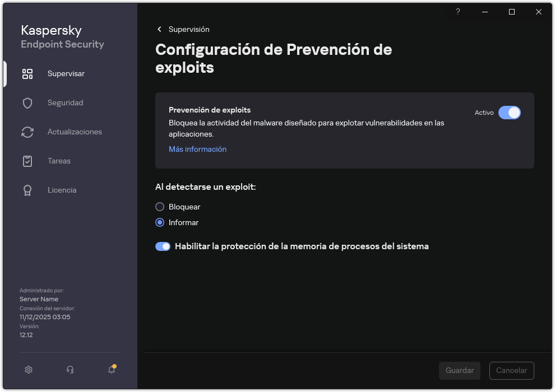View Licencia key information
The height and width of the screenshot is (392, 555).
coord(62,190)
